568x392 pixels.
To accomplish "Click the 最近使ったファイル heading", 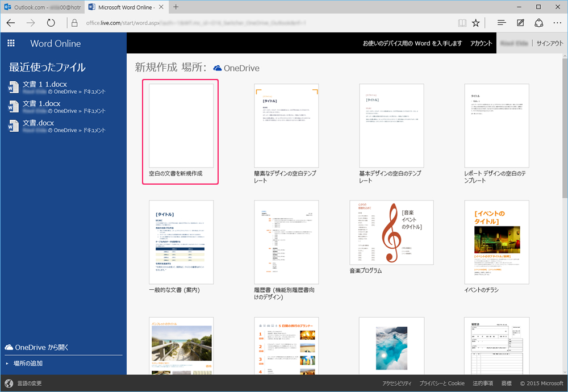I will pos(47,67).
